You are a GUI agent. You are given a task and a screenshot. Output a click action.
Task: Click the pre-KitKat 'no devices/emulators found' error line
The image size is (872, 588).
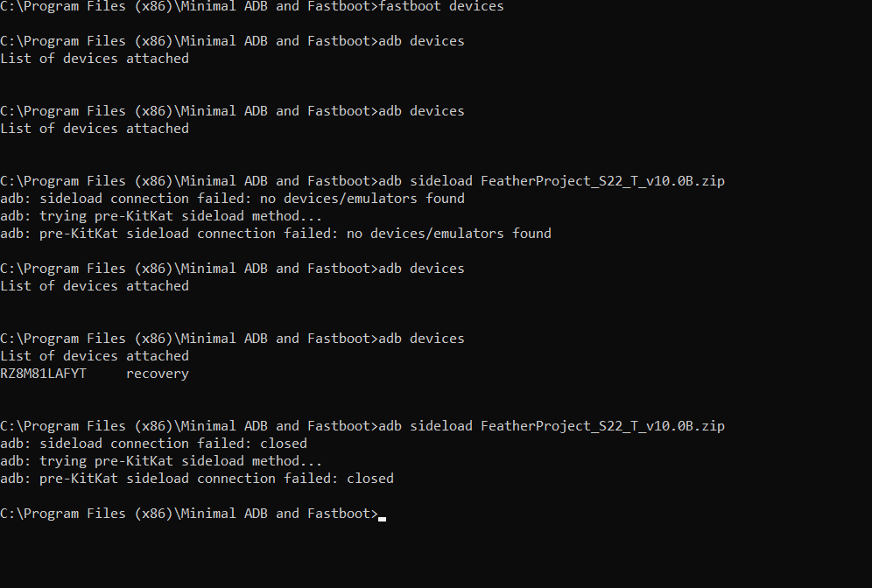tap(276, 234)
